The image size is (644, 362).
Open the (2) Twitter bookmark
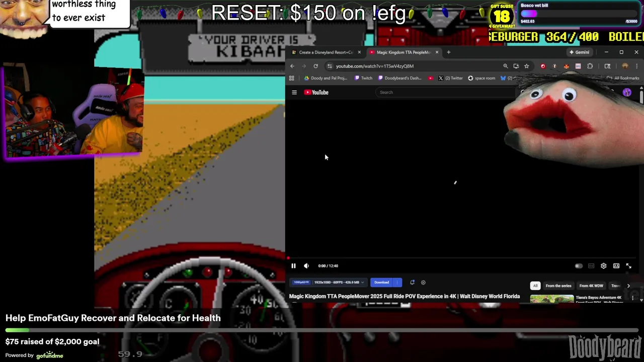click(450, 78)
